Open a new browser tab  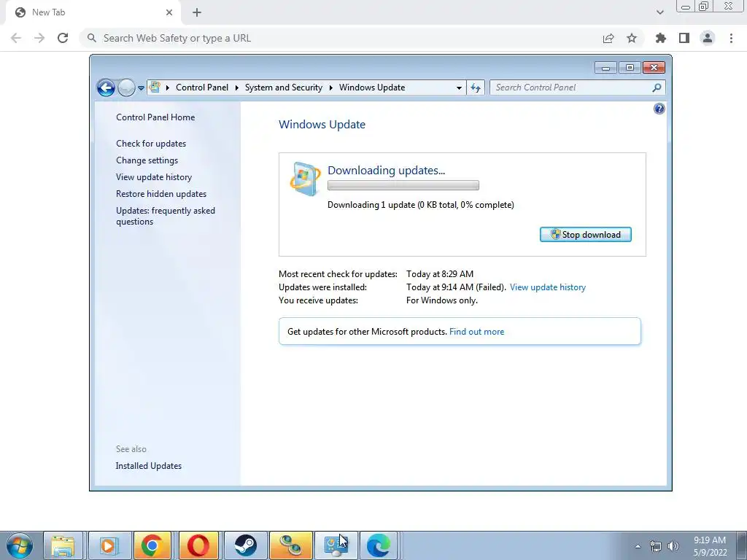[197, 12]
